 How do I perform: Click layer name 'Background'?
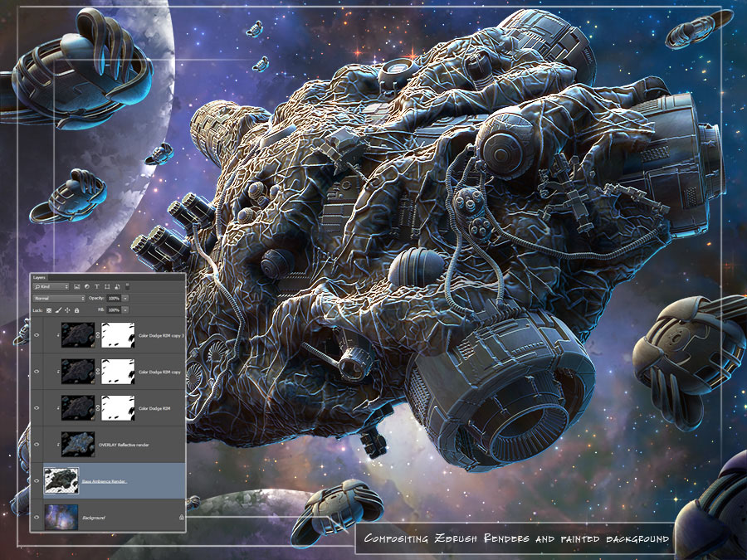93,518
